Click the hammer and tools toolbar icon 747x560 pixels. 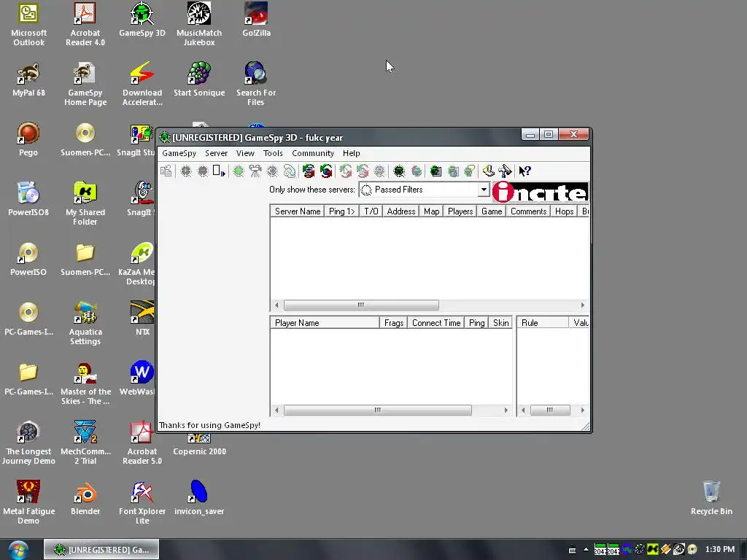pos(505,171)
